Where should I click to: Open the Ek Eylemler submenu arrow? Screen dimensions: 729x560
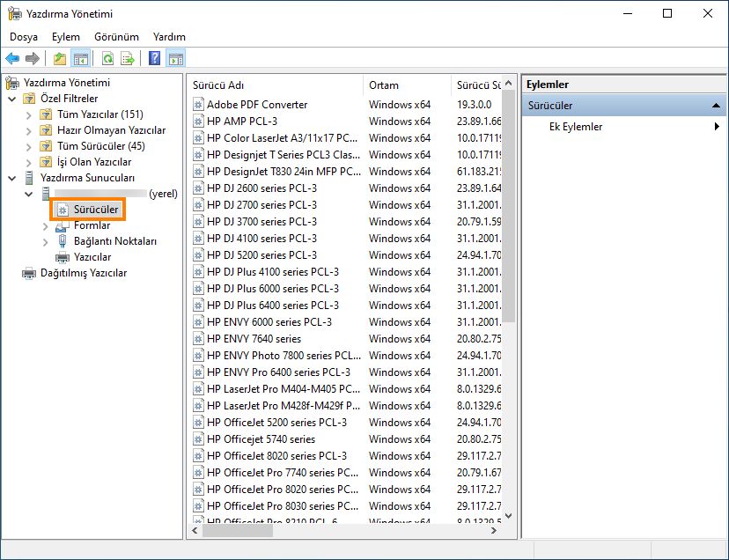(x=717, y=126)
